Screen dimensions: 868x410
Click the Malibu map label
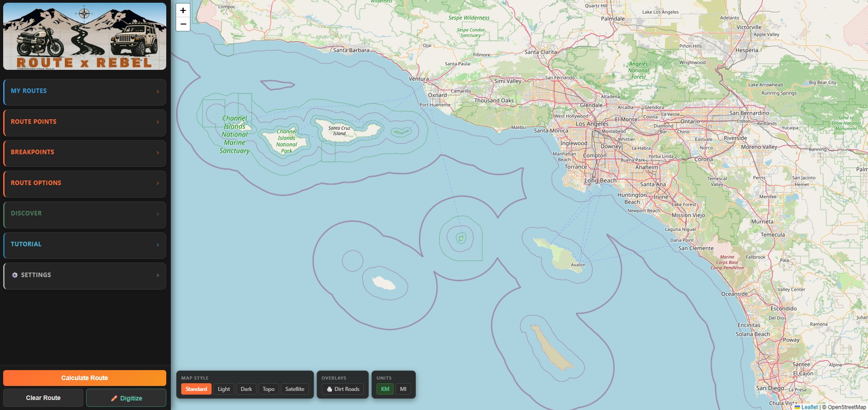tap(518, 127)
